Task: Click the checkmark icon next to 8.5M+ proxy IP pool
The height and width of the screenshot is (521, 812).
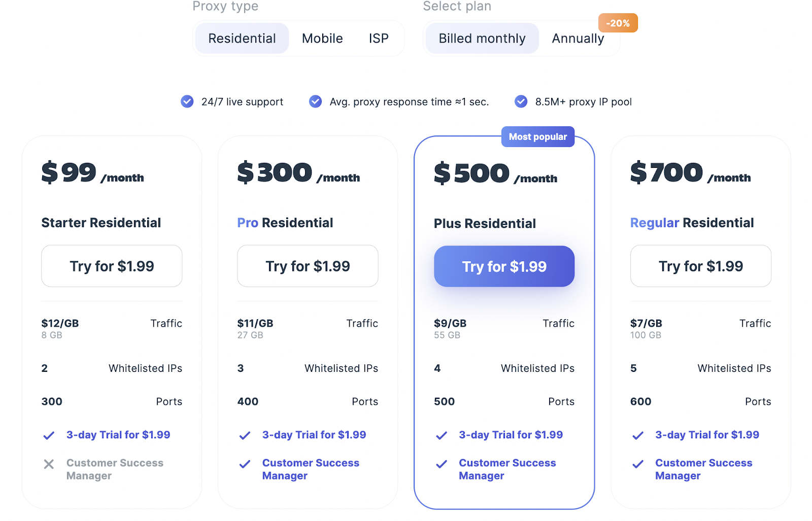Action: 521,101
